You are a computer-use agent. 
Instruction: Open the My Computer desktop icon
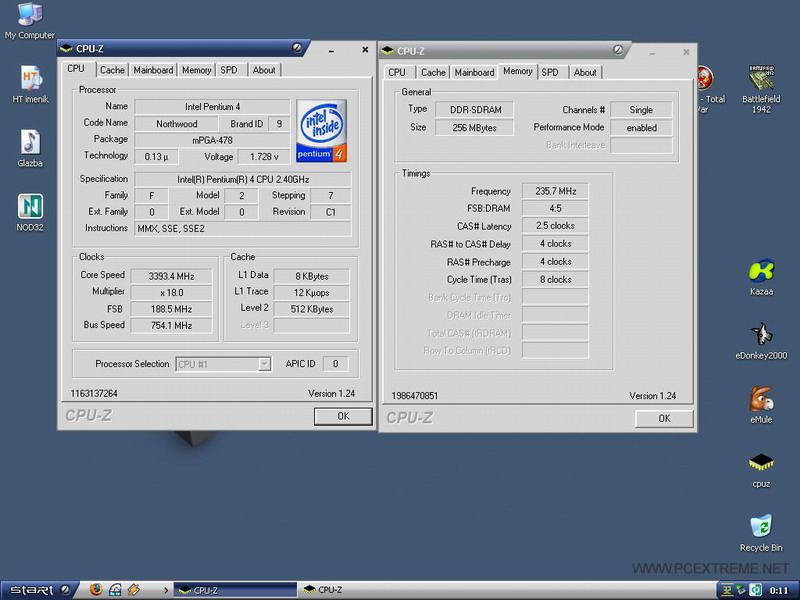pyautogui.click(x=30, y=14)
